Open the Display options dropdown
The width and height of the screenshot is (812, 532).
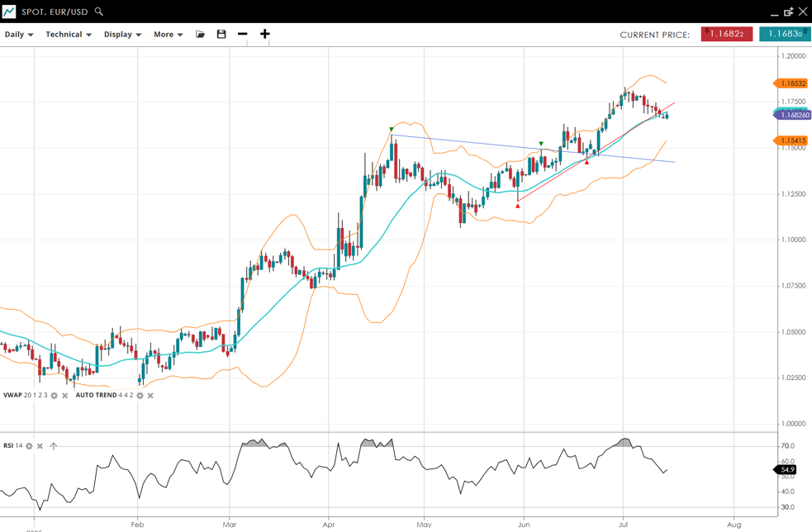pyautogui.click(x=122, y=35)
